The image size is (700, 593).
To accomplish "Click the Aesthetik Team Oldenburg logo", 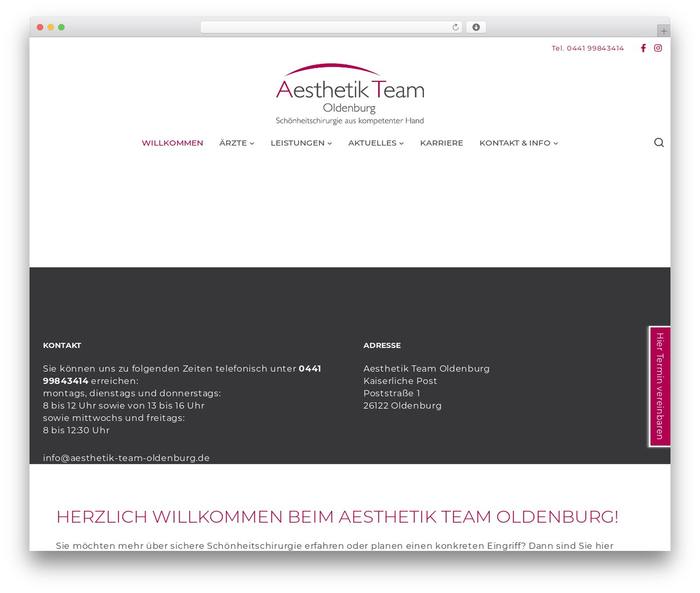I will coord(350,94).
